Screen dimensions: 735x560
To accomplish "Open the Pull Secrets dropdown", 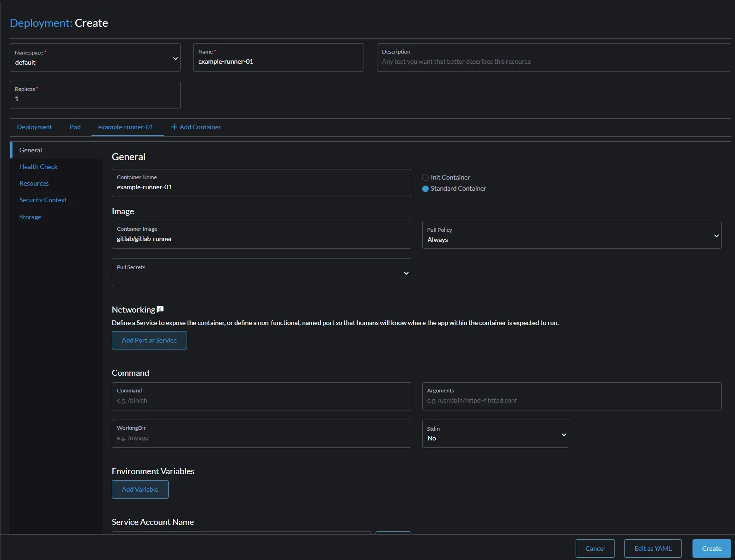I will coord(261,272).
